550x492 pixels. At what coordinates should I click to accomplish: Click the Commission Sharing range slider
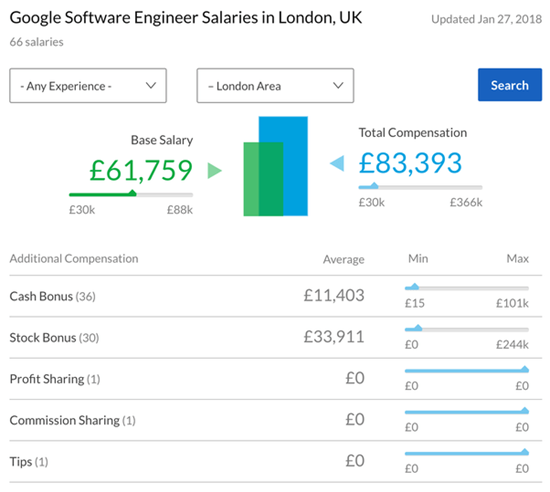(467, 411)
